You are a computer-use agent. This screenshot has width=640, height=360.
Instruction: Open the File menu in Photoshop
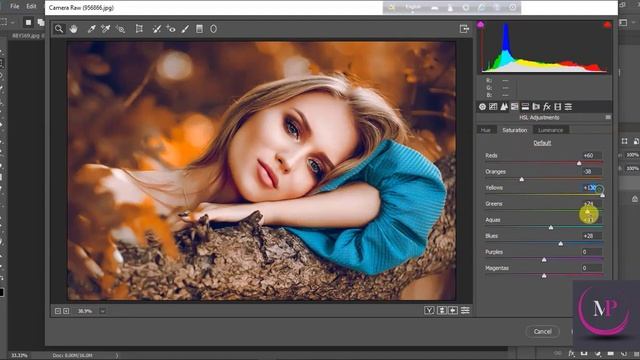pos(15,7)
